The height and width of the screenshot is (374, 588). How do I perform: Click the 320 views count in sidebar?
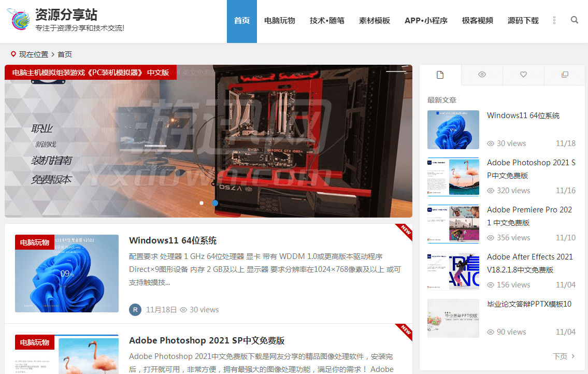[x=513, y=191]
